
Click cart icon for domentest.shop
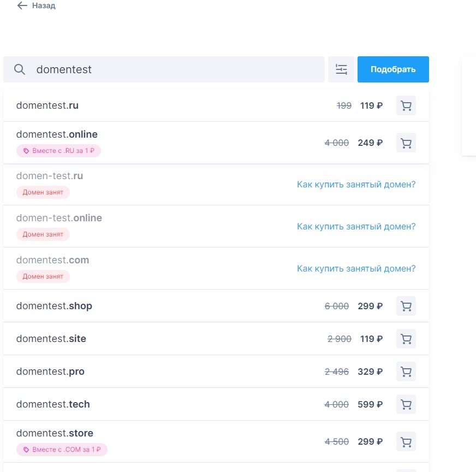point(406,306)
